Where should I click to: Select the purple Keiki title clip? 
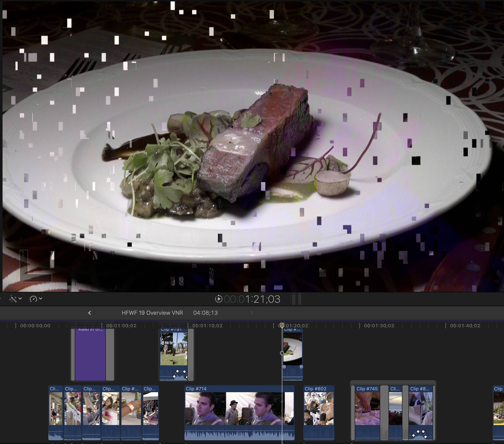90,355
